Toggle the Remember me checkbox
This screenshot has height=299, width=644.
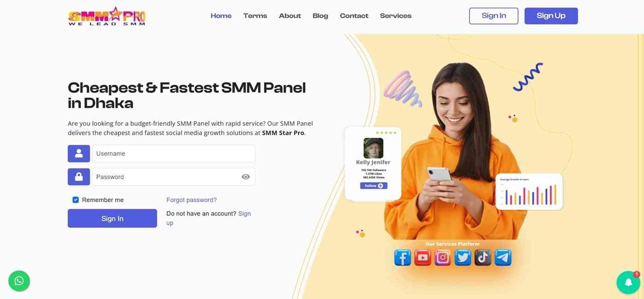(x=75, y=200)
